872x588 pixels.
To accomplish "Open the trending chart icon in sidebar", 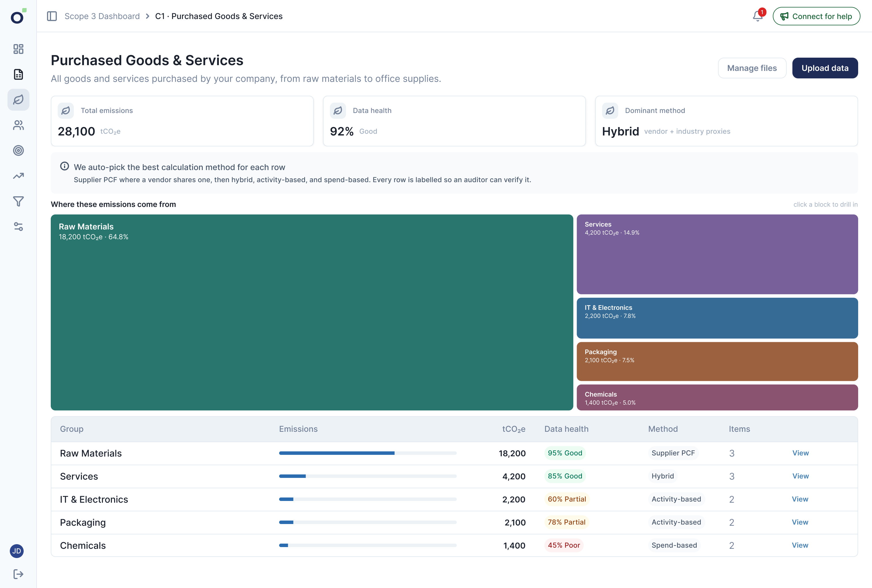I will coord(18,176).
